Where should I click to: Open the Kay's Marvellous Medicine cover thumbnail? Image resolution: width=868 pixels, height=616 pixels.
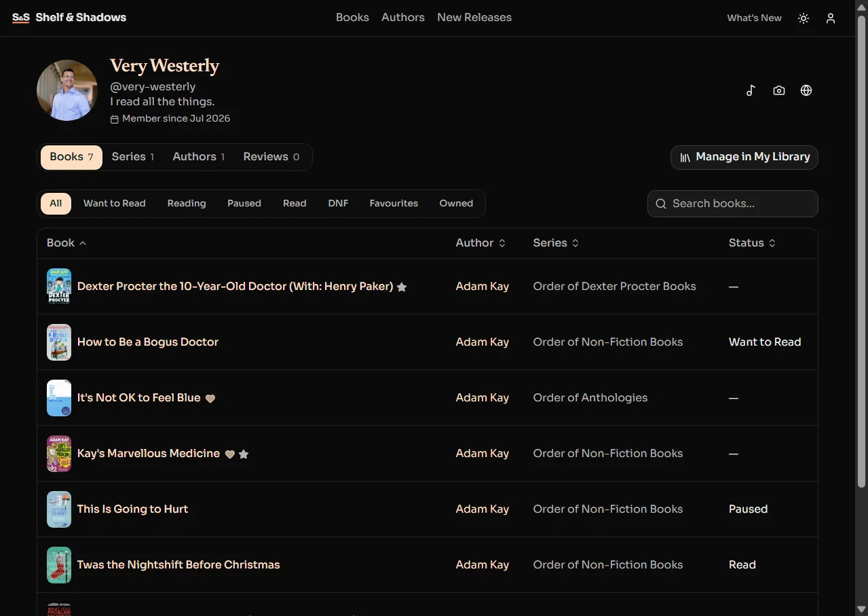coord(59,454)
